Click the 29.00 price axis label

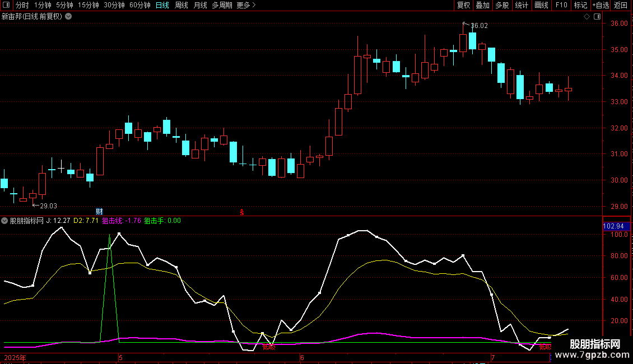point(619,206)
